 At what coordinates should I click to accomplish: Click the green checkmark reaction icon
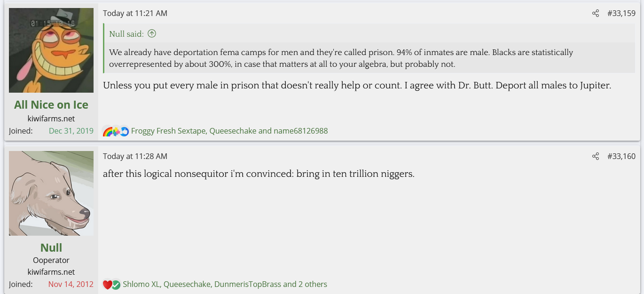(x=116, y=285)
